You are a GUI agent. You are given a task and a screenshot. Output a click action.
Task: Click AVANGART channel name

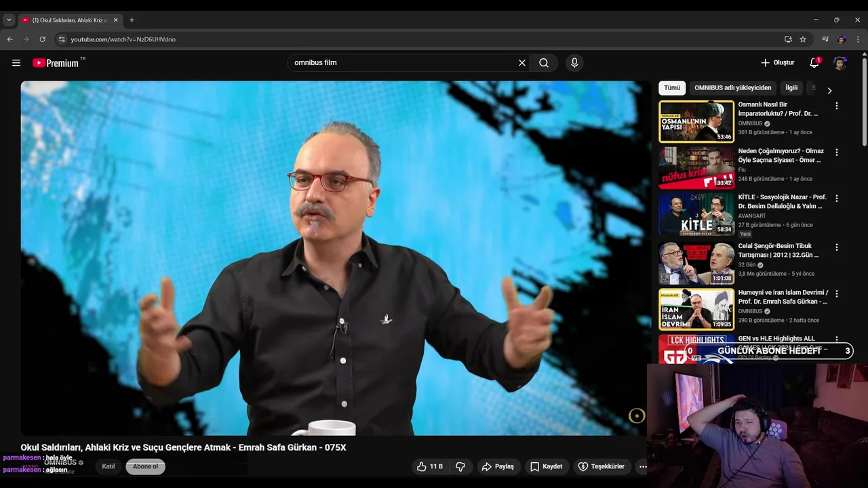coord(752,216)
